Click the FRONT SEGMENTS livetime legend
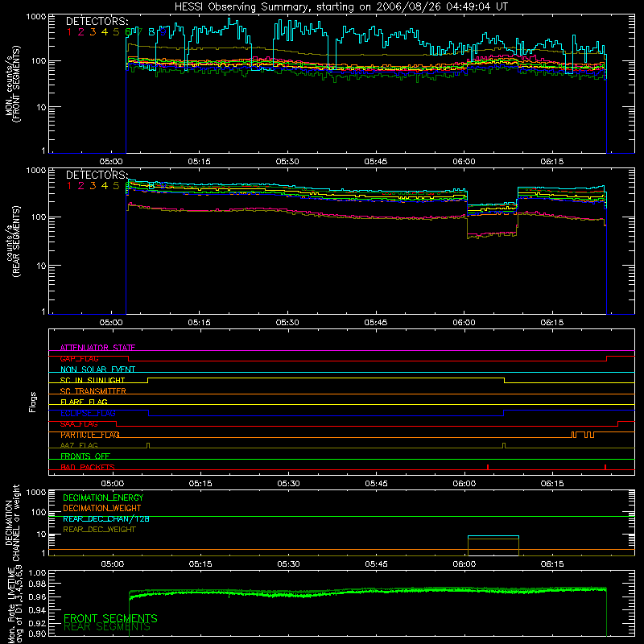644x644 pixels. coord(110,618)
